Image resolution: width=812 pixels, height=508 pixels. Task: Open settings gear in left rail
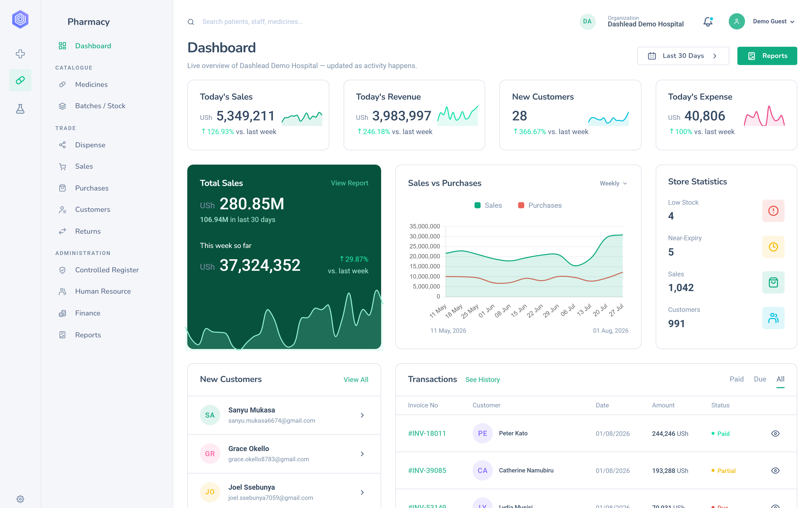pos(20,499)
